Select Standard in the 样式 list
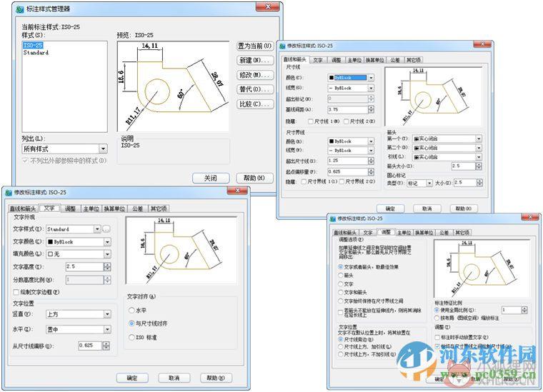543x392 pixels. tap(36, 53)
